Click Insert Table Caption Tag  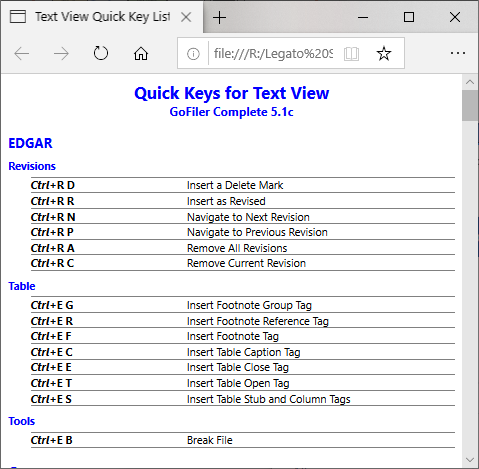[x=244, y=352]
